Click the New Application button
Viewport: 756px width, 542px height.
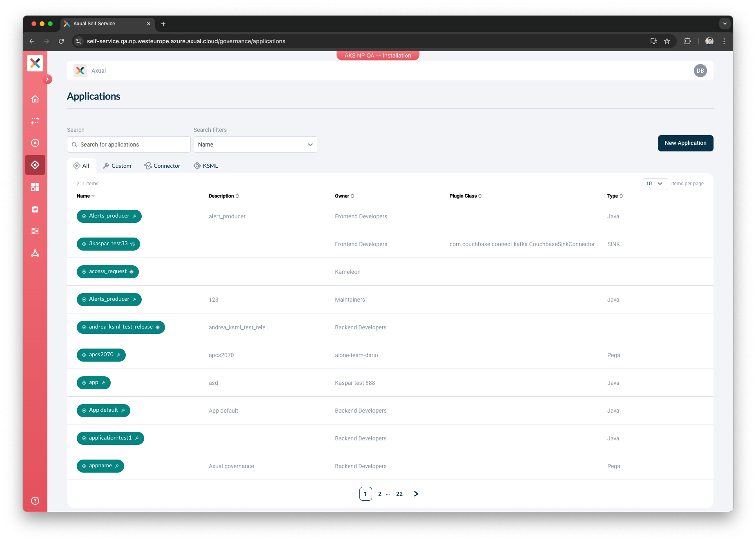tap(685, 143)
